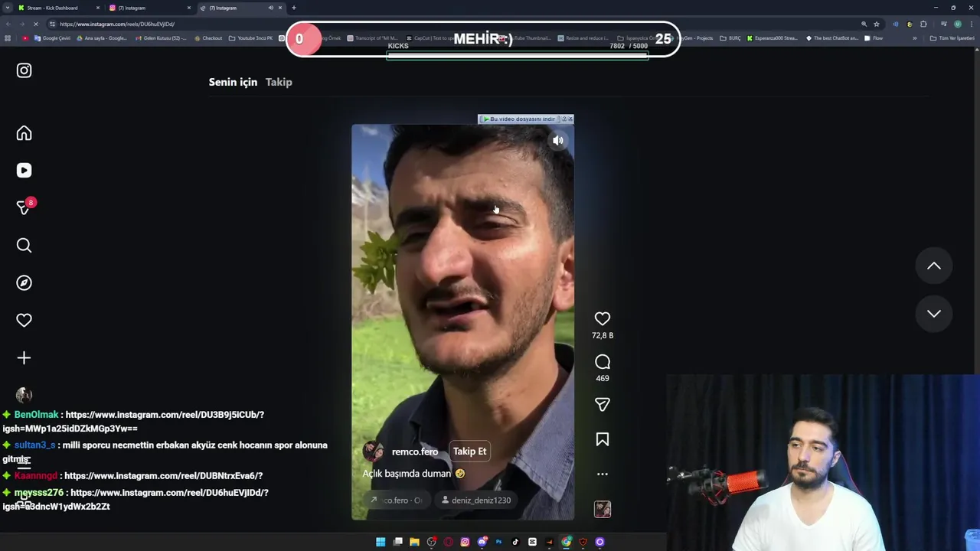Bookmark this page with star icon

(x=877, y=24)
